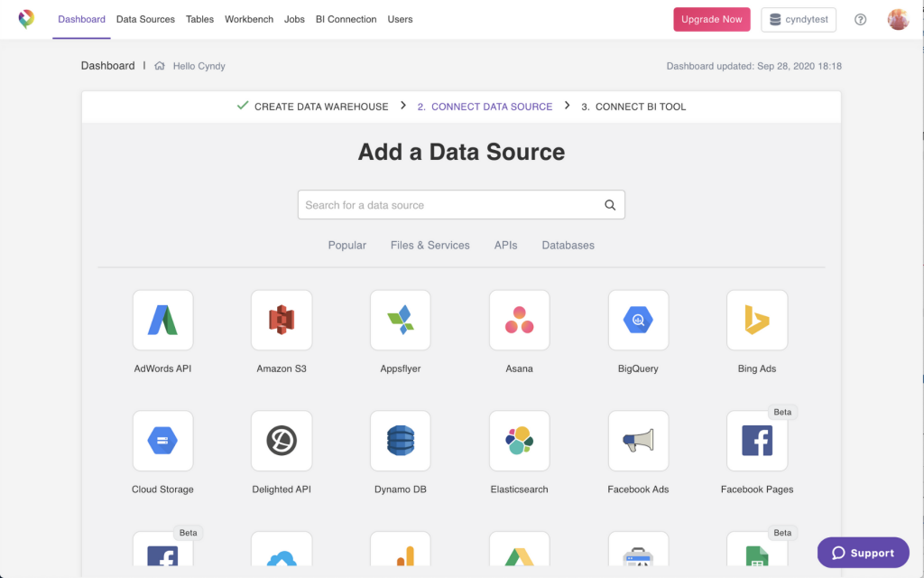Open the Support chat button
This screenshot has height=578, width=924.
[x=864, y=553]
